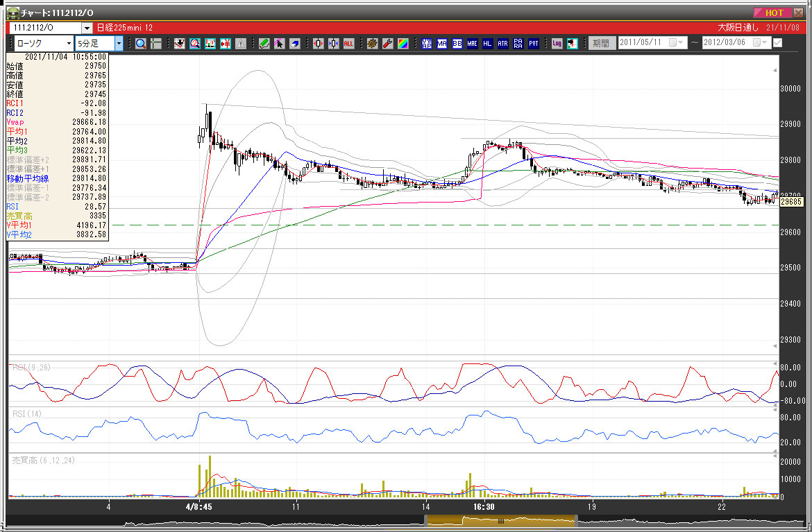Click the gold range selector in overview bar
Viewport: 812px width, 532px height.
(x=501, y=521)
